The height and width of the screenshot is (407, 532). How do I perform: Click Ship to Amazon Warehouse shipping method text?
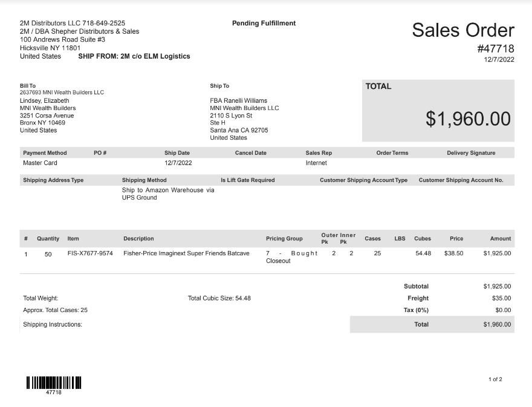tap(168, 194)
